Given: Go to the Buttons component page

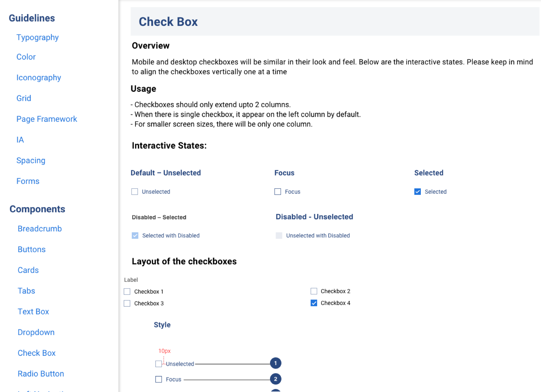Looking at the screenshot, I should (31, 249).
